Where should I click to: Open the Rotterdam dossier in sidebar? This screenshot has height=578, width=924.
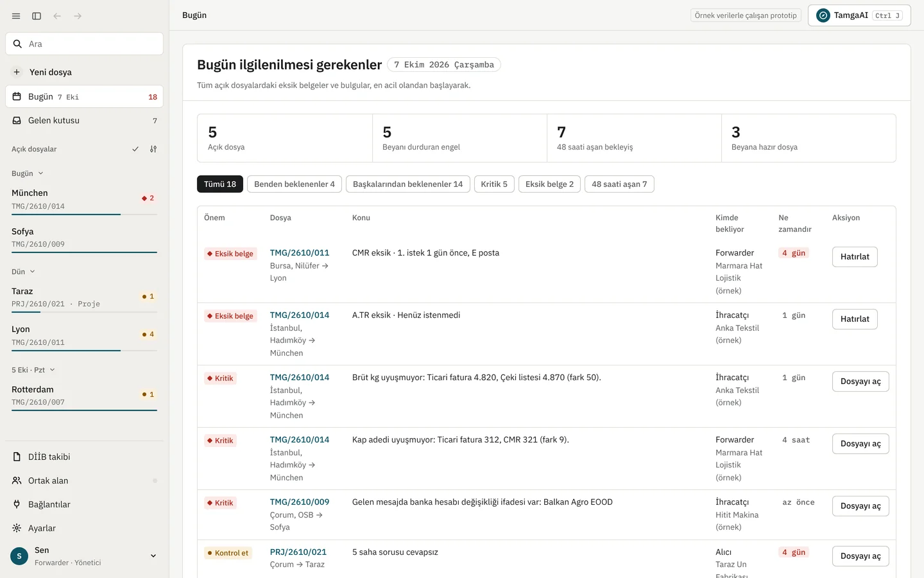[x=84, y=396]
